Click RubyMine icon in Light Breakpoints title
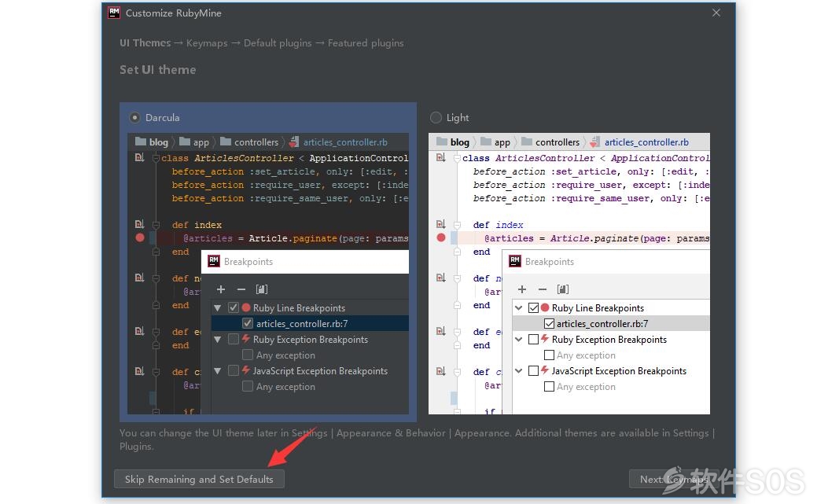 tap(515, 261)
